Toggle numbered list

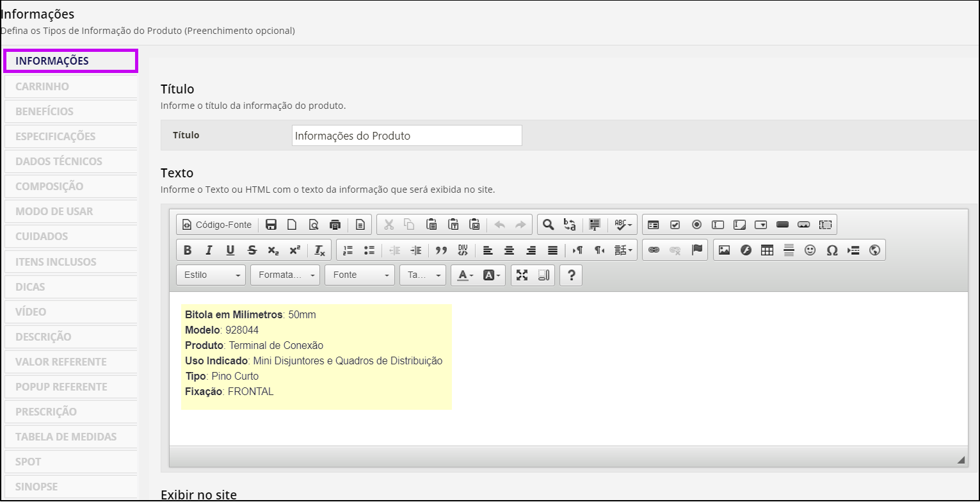[x=348, y=250]
